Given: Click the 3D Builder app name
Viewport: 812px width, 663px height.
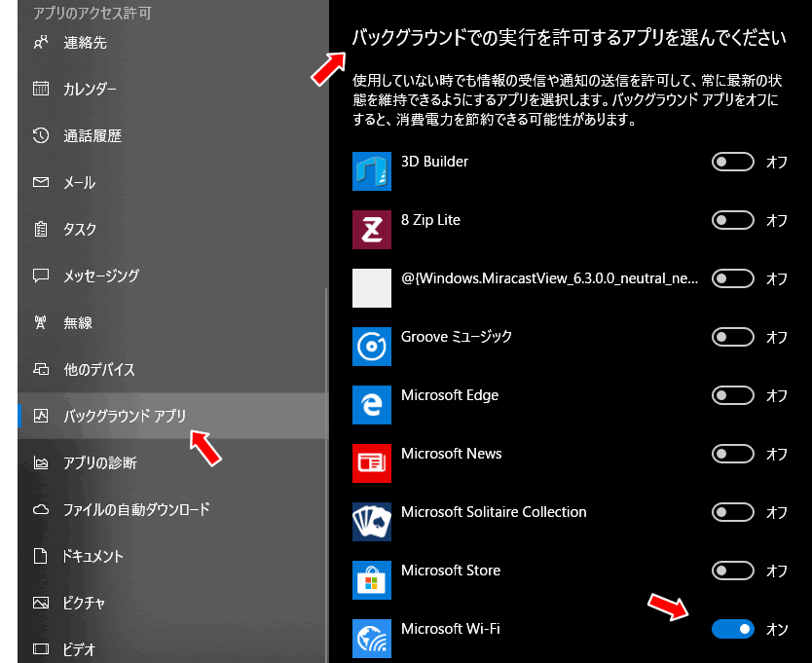Looking at the screenshot, I should pos(434,162).
